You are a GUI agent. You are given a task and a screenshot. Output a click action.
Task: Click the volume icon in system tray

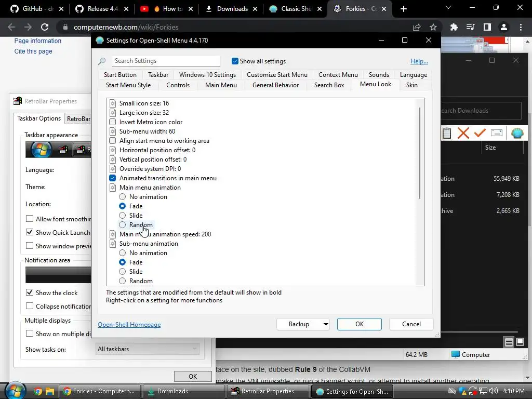pyautogui.click(x=494, y=391)
